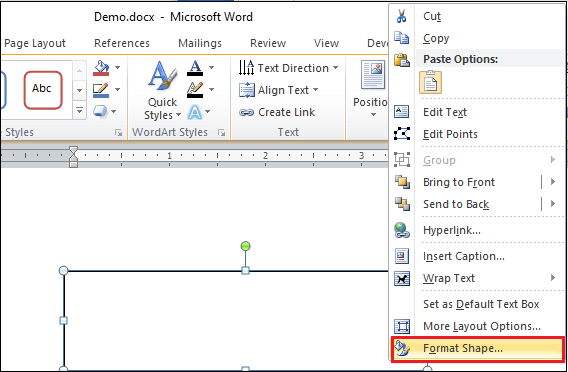This screenshot has height=372, width=568.
Task: Click the Edit Text icon
Action: click(x=401, y=112)
